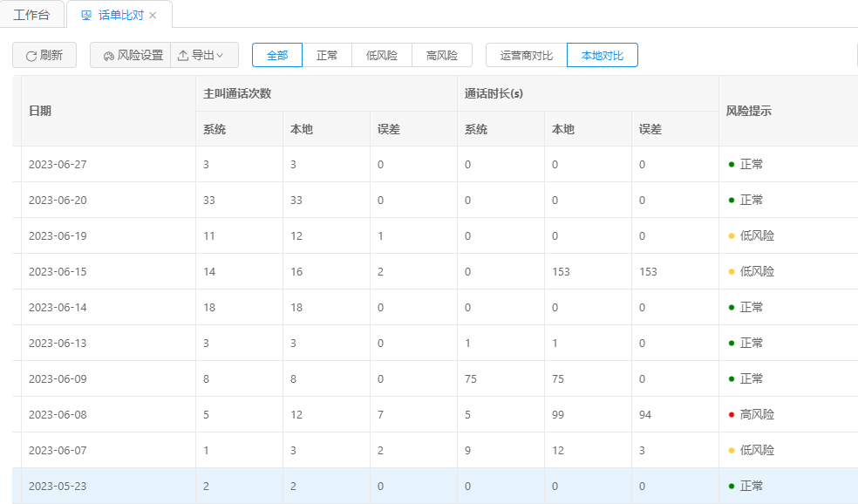Screen dimensions: 858x504
Task: Click the refresh icon in 刷新 button
Action: 31,56
